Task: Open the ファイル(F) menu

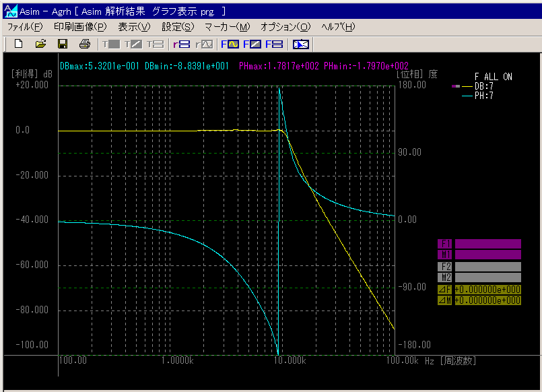Action: [x=24, y=27]
